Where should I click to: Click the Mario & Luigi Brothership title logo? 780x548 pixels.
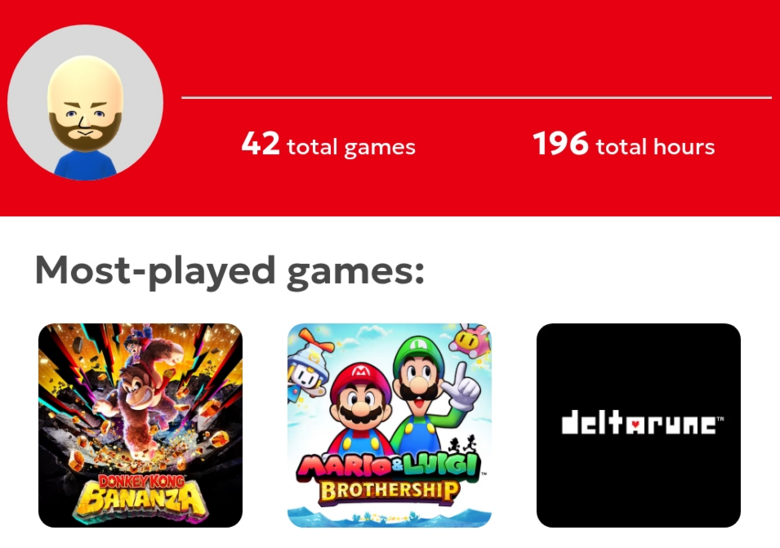(x=389, y=479)
